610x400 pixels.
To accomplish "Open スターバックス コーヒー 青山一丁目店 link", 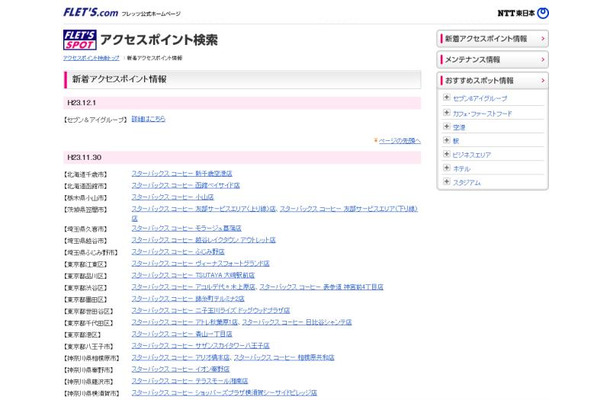I will (x=182, y=334).
